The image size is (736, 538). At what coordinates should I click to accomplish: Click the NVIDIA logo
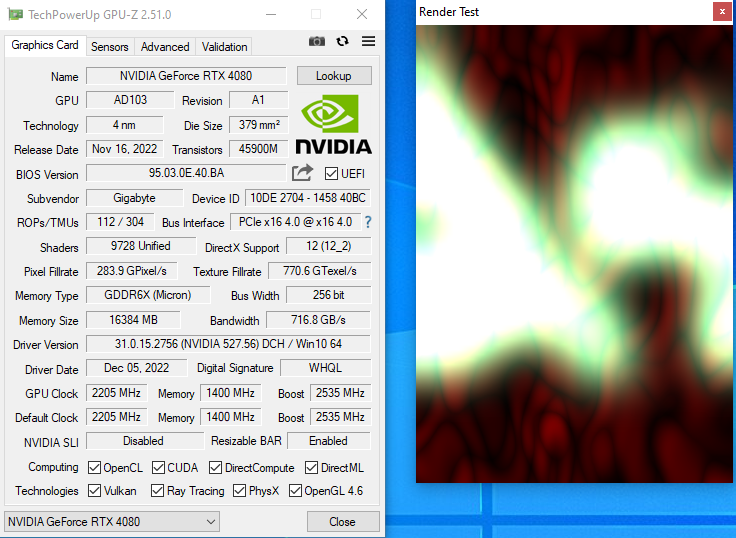point(334,124)
